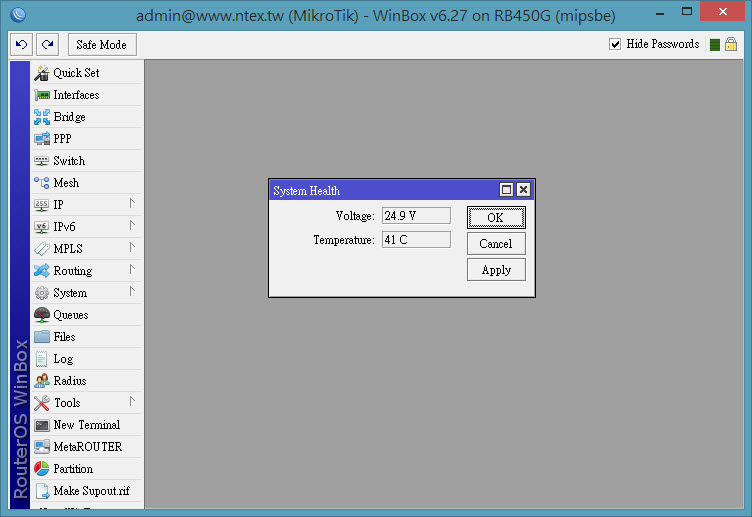The height and width of the screenshot is (517, 752).
Task: Close the System Health dialog
Action: (x=523, y=190)
